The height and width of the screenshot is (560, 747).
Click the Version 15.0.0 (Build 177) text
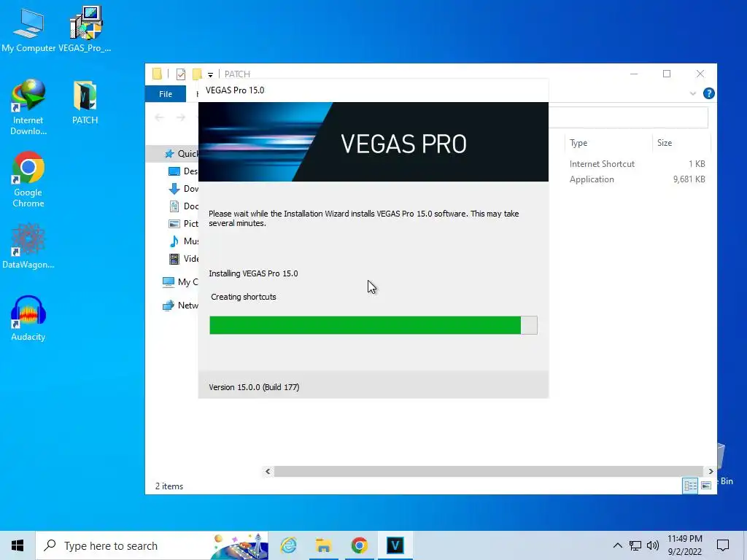point(254,387)
